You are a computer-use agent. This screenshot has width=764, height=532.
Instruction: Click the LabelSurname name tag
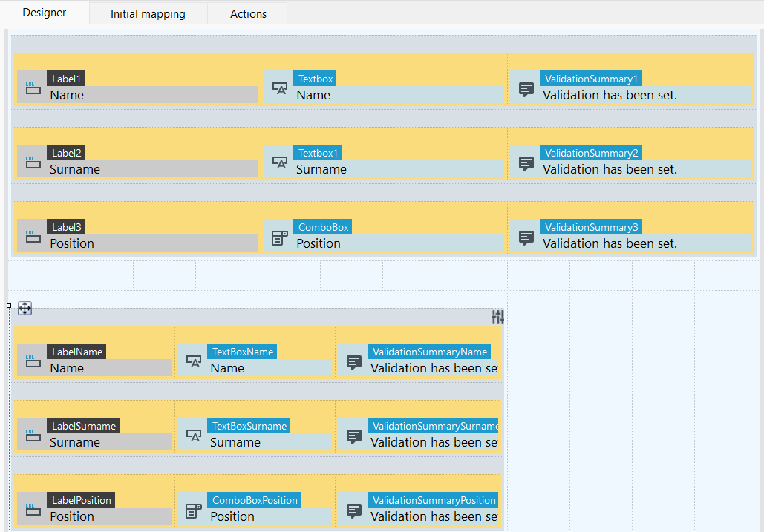coord(83,426)
